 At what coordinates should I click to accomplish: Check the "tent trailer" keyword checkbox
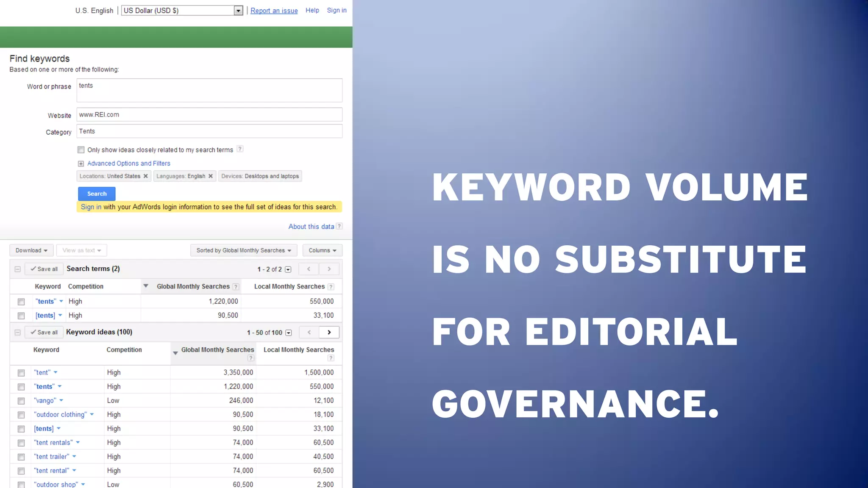pos(21,457)
